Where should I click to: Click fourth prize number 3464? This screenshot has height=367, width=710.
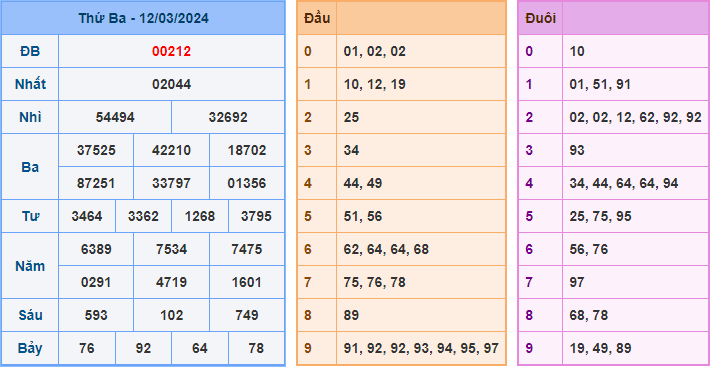[87, 216]
